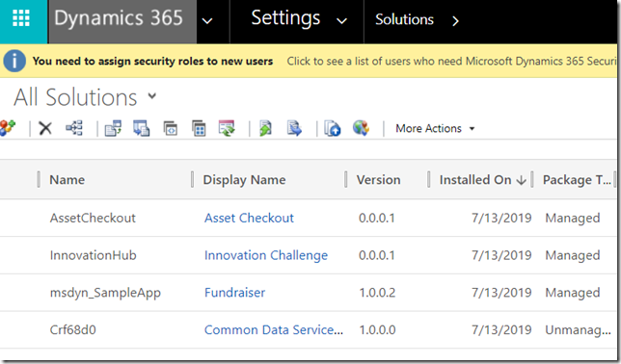
Task: Select the InnovationHub name cell
Action: click(x=94, y=255)
